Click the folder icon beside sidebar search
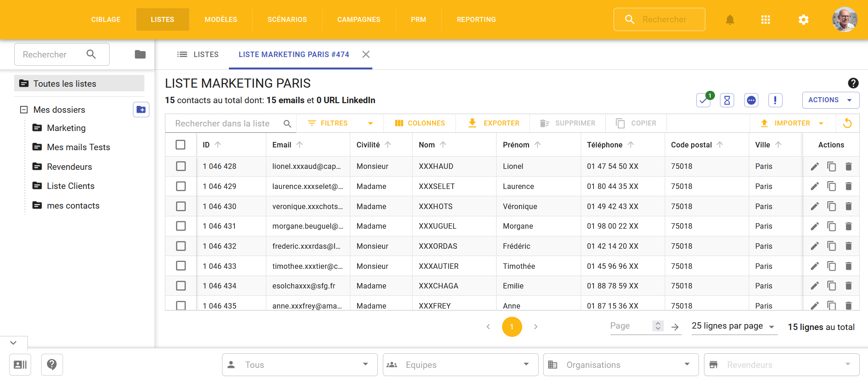The height and width of the screenshot is (377, 868). coord(140,54)
